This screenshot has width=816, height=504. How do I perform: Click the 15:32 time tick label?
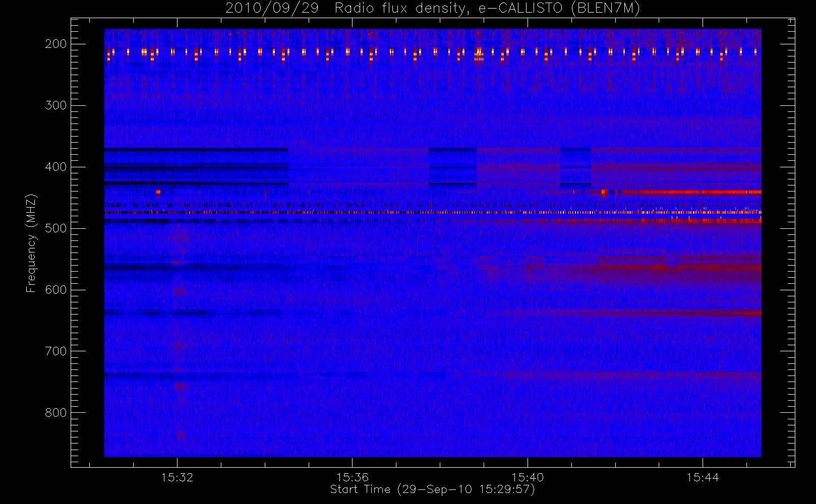tap(178, 477)
